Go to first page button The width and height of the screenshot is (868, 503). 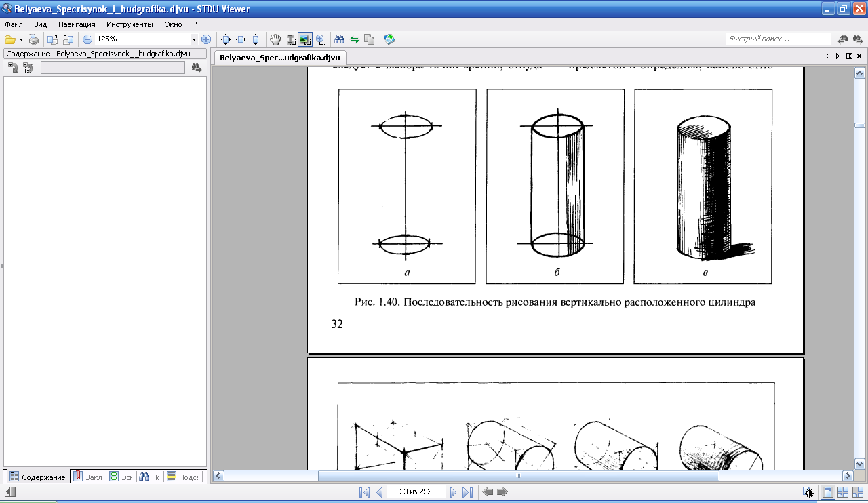click(x=364, y=493)
